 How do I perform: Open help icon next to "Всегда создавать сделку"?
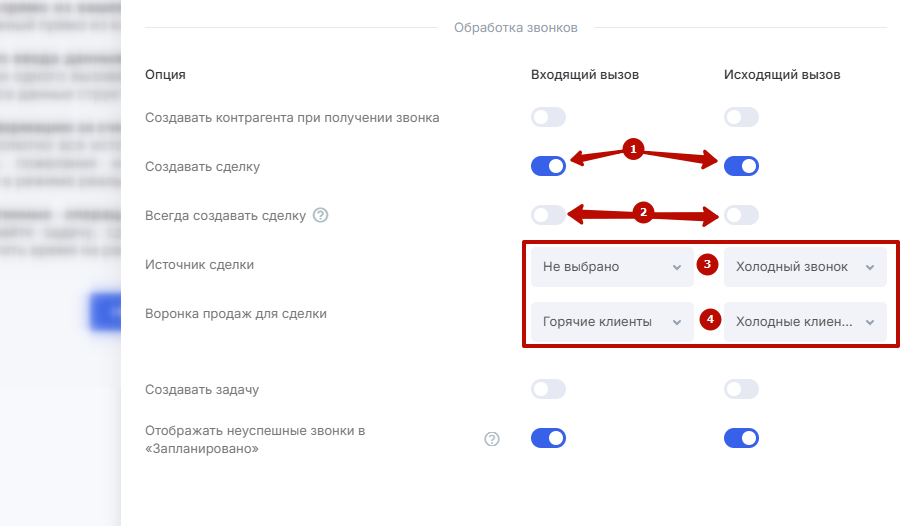click(x=320, y=215)
